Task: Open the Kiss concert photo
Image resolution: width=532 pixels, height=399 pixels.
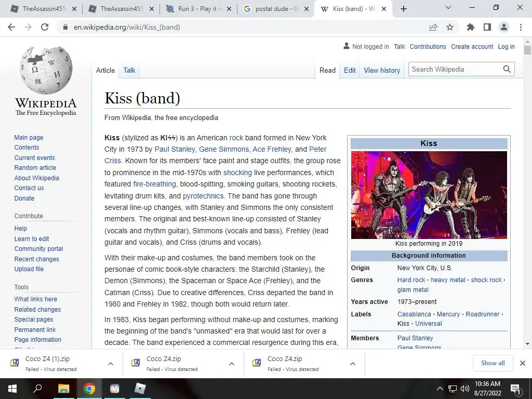Action: pyautogui.click(x=429, y=195)
